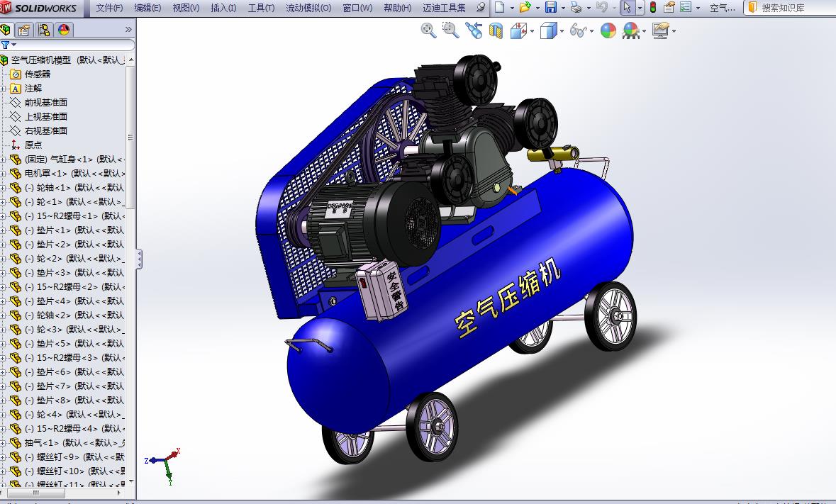Expand the 电机罩<1> component node
The height and width of the screenshot is (504, 836).
(4, 174)
